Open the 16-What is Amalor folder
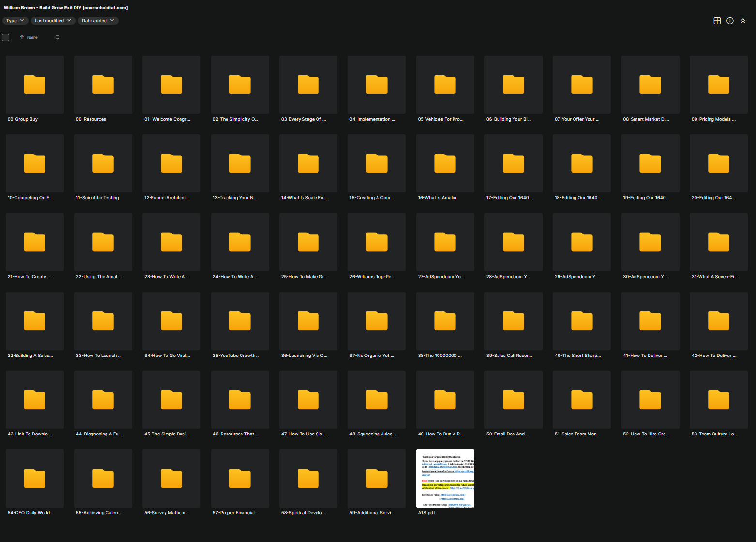Viewport: 756px width, 542px height. tap(445, 163)
